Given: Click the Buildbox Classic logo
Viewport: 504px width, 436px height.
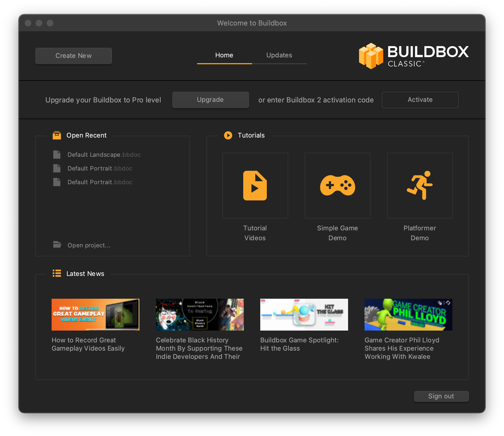Looking at the screenshot, I should 413,56.
